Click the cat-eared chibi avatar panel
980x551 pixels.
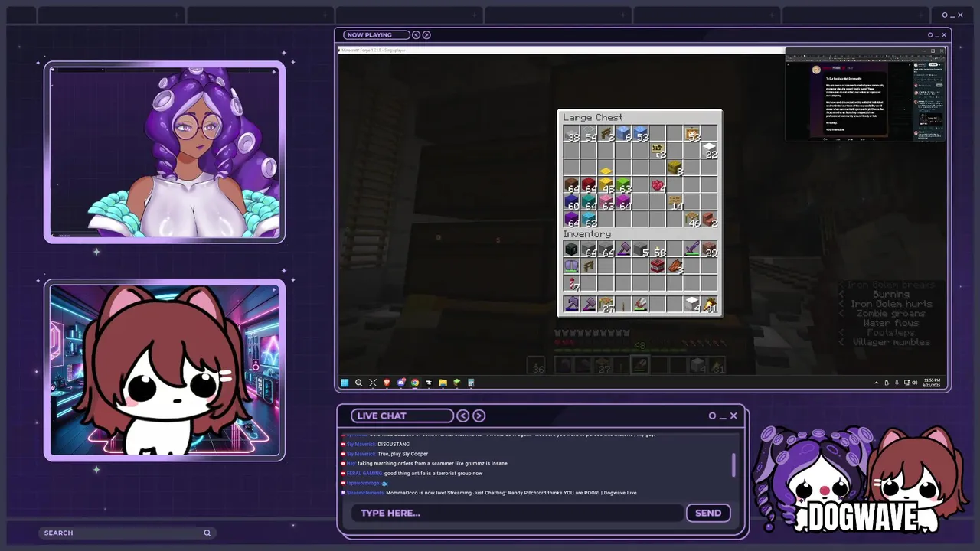coord(165,370)
